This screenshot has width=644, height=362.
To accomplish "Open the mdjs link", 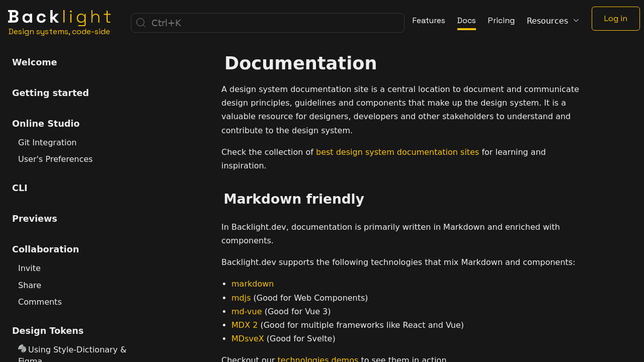I will pos(241,298).
